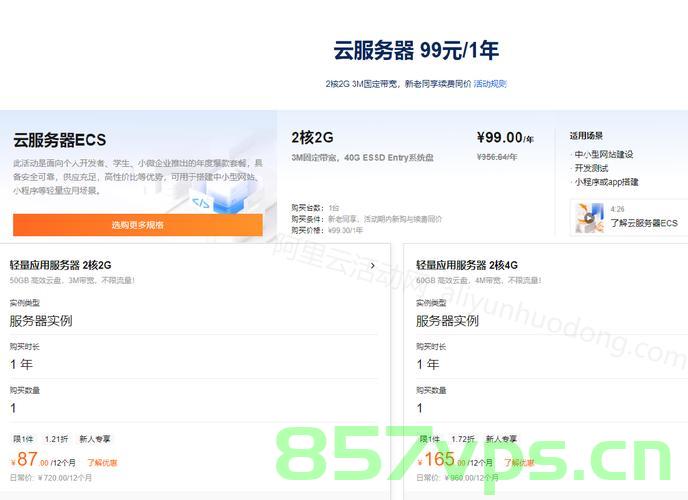Open 了解优惠 link beside ¥165 price
Screen dimensions: 688x500
pyautogui.click(x=519, y=463)
